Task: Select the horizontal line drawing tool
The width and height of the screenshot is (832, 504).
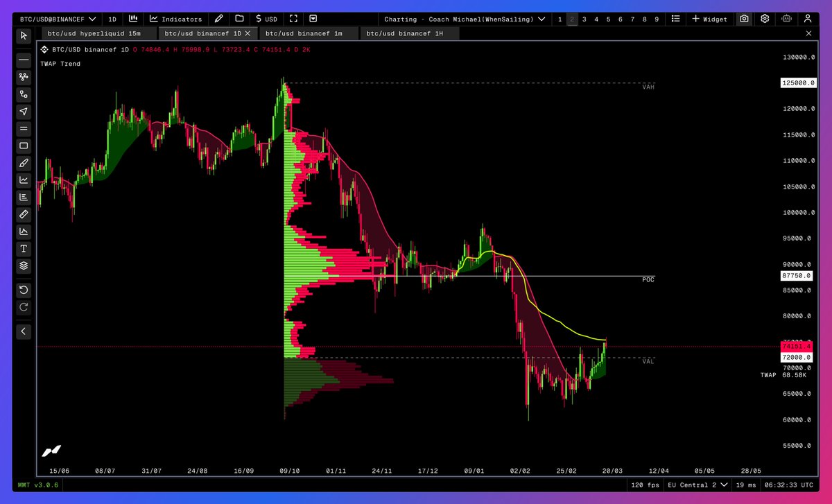Action: [24, 60]
